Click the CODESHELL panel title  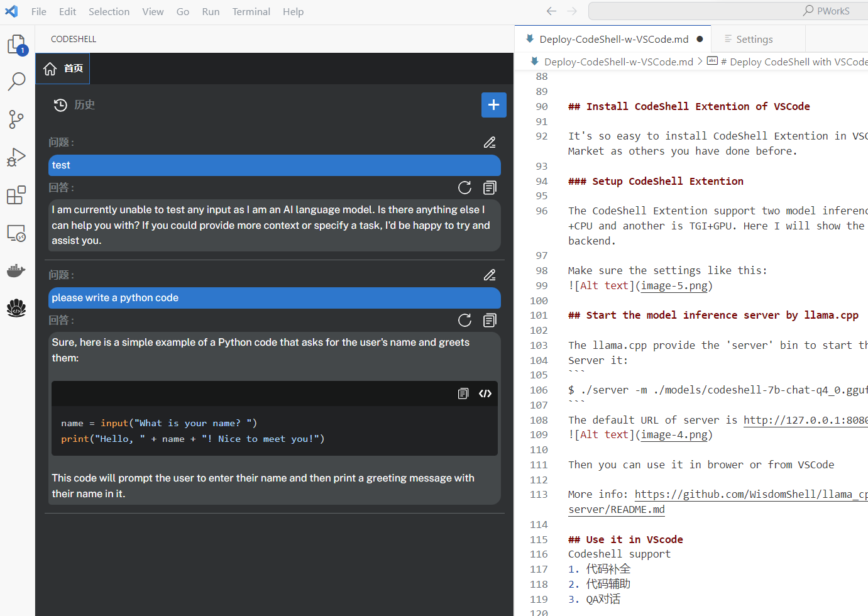(x=74, y=39)
